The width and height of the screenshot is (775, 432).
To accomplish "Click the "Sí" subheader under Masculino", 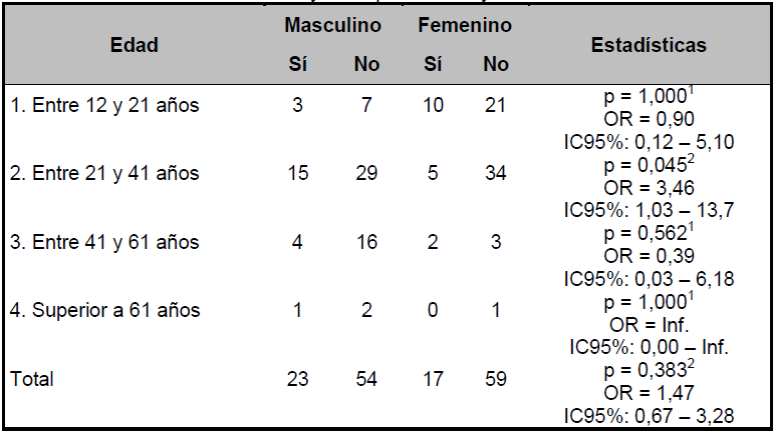I will 297,65.
